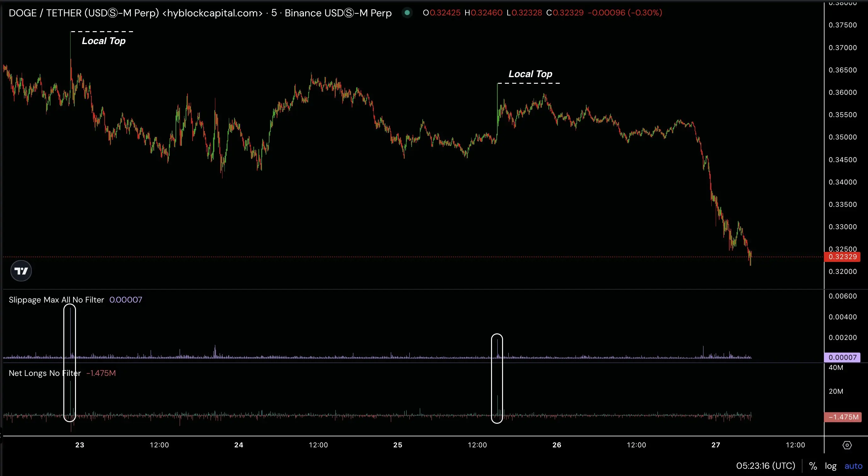Image resolution: width=868 pixels, height=476 pixels.
Task: Toggle percent scale mode
Action: 813,466
